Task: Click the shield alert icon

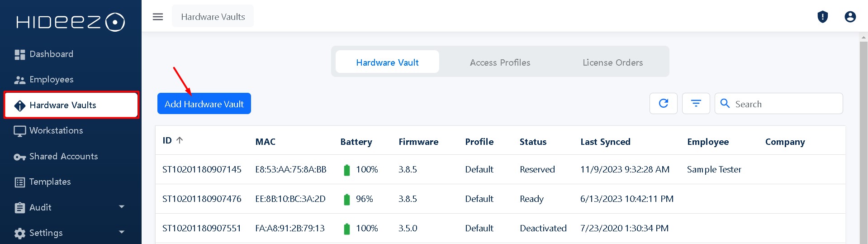Action: click(x=822, y=17)
